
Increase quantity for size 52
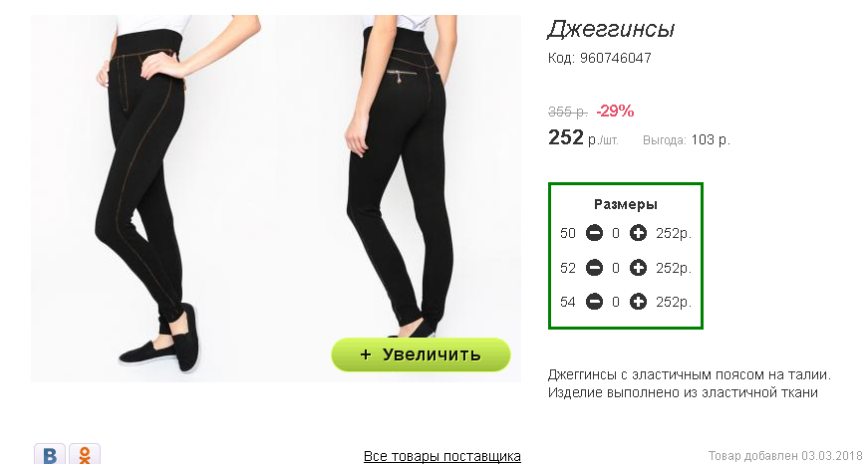638,268
